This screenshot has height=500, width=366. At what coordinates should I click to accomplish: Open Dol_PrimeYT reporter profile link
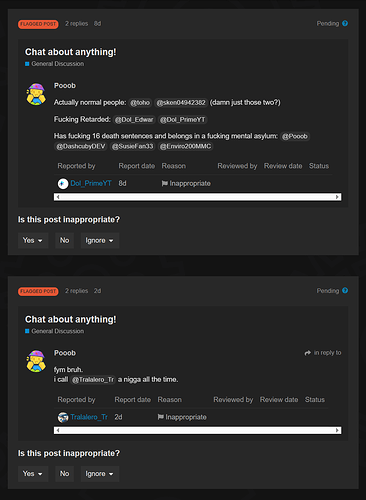click(x=91, y=183)
